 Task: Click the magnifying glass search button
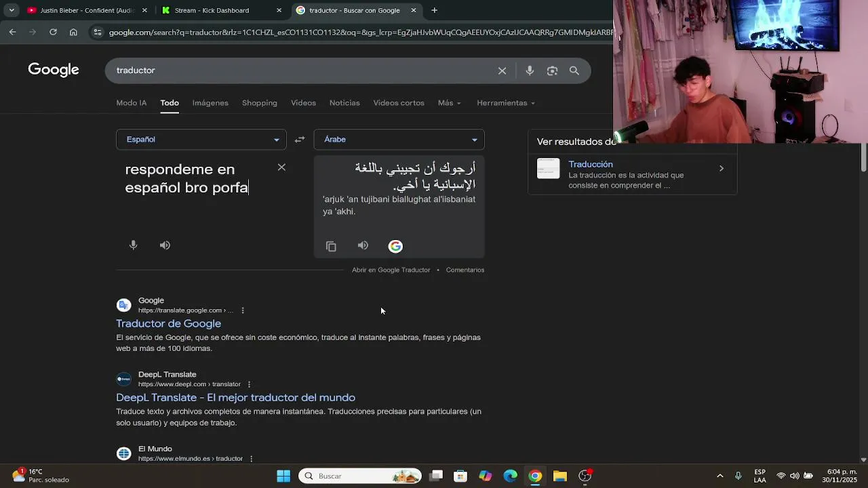(x=574, y=70)
